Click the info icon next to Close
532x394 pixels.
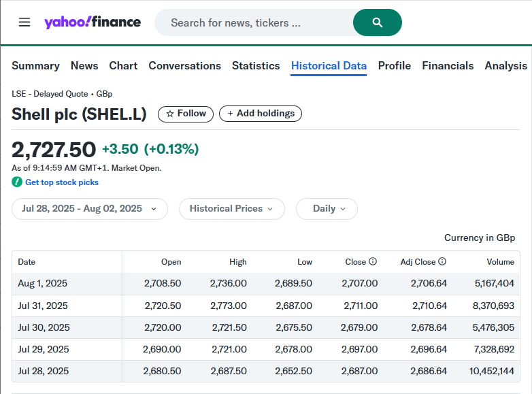373,261
